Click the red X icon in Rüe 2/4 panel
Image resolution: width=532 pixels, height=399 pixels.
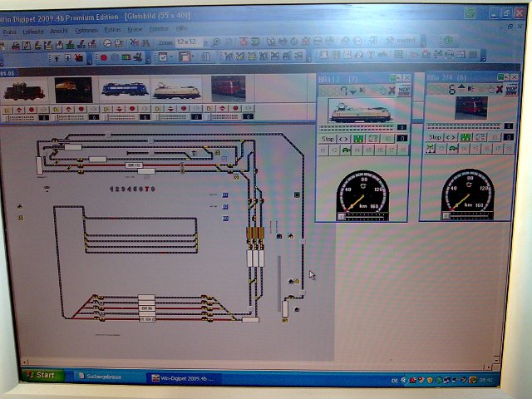[x=499, y=90]
